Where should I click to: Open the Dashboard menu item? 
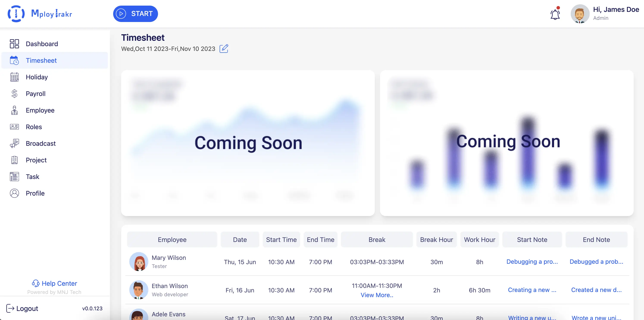(55, 44)
